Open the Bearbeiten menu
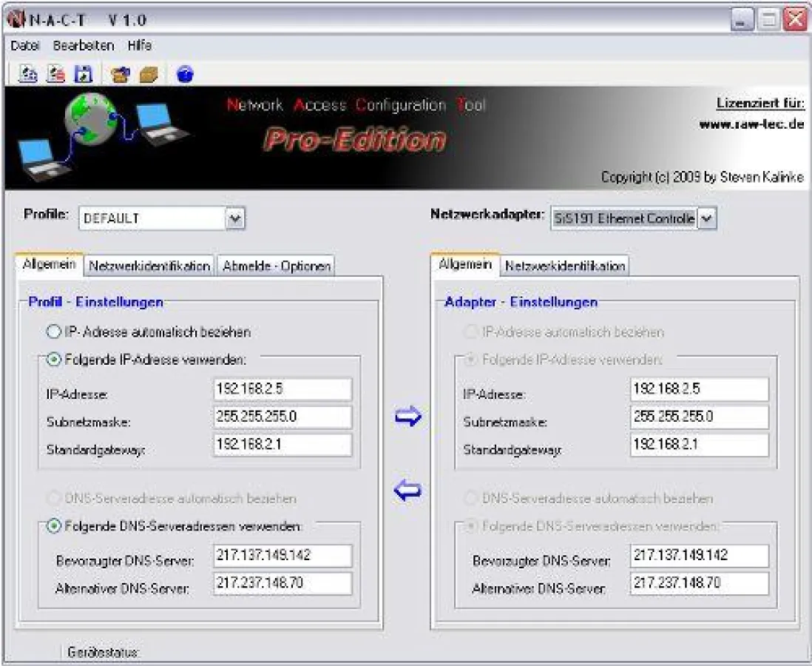Image resolution: width=812 pixels, height=666 pixels. tap(83, 45)
